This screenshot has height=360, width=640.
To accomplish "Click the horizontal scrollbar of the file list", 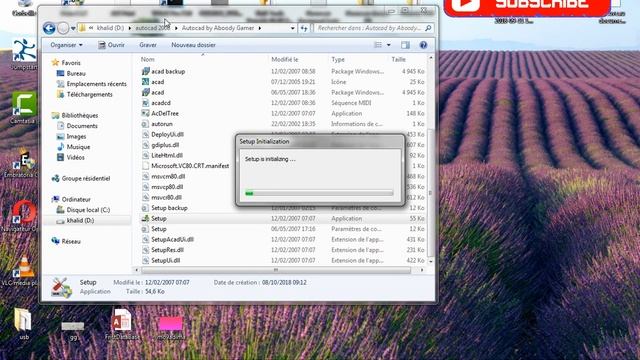I will coord(276,270).
